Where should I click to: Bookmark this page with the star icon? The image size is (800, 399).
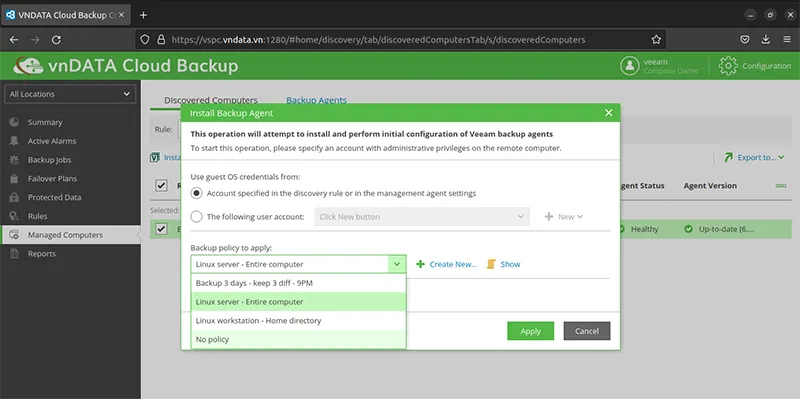[x=656, y=39]
